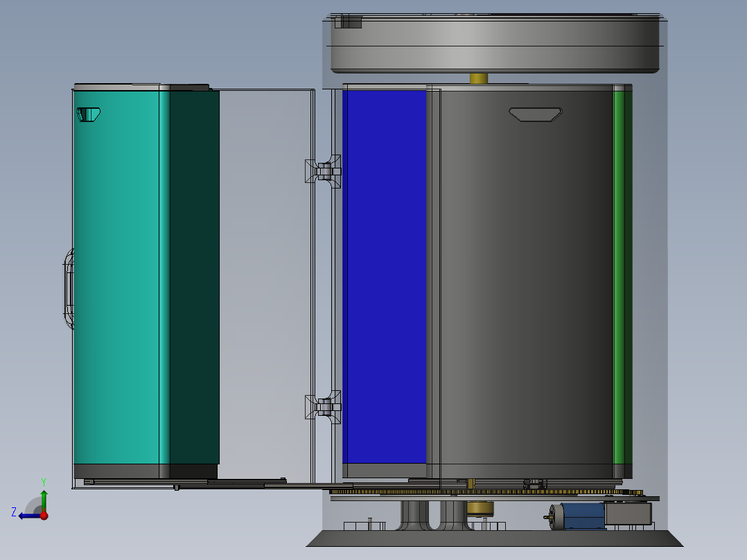Click the red origin ball of the coordinate triad
This screenshot has width=747, height=560.
(44, 516)
